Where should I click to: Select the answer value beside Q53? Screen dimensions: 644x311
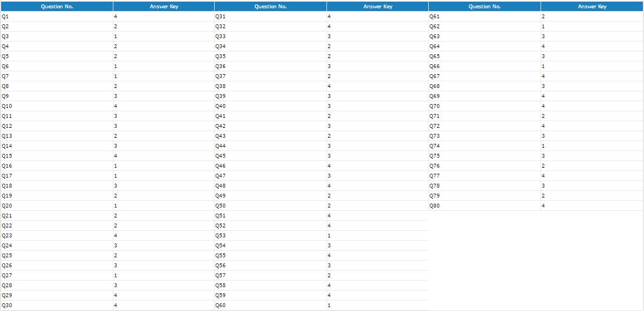329,236
